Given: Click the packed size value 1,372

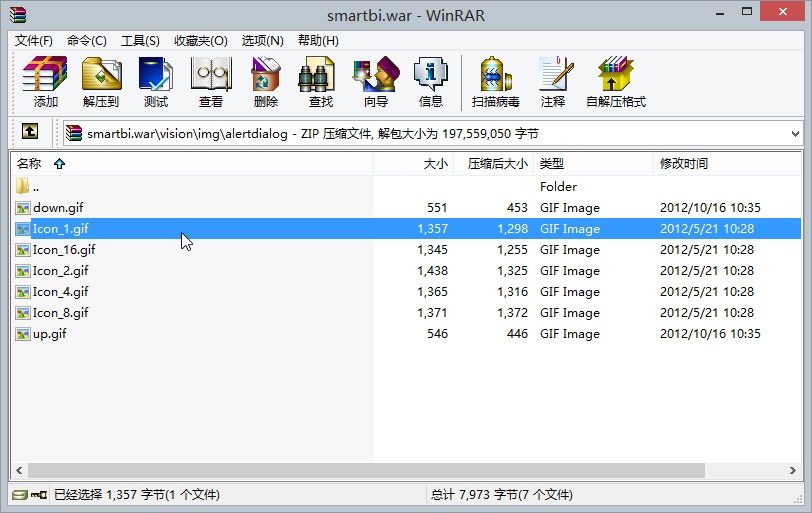Looking at the screenshot, I should click(x=512, y=313).
